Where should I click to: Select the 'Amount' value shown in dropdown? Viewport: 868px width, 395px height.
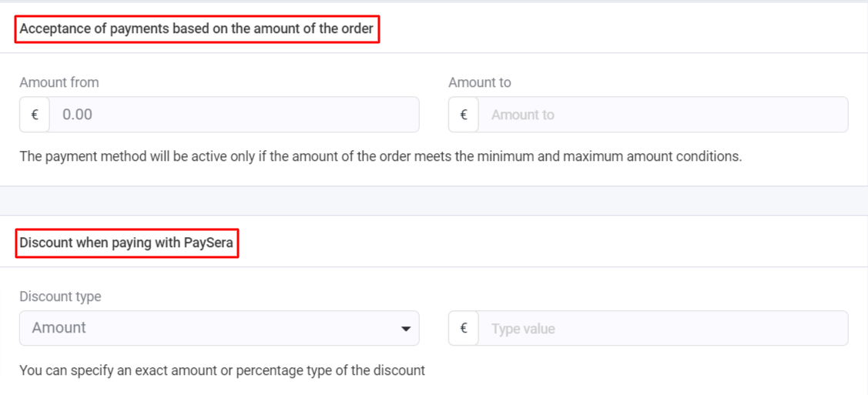[x=59, y=328]
